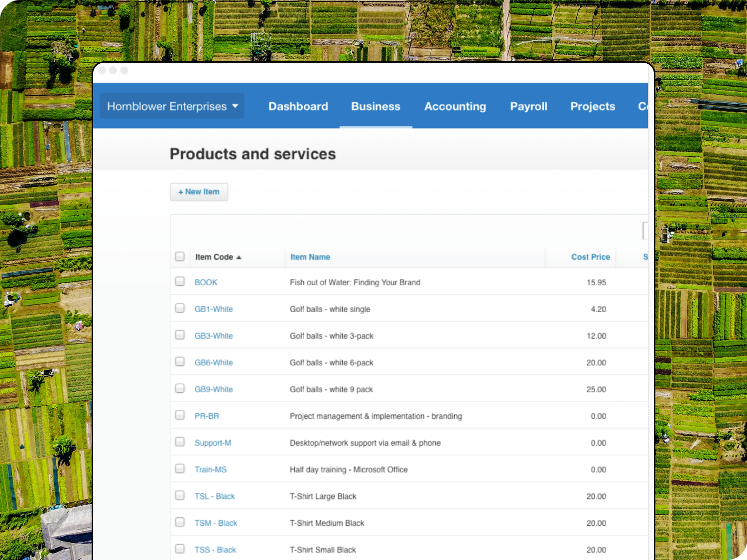747x560 pixels.
Task: Click 'Fish out of Water: Finding Your Brand' text
Action: click(x=355, y=282)
